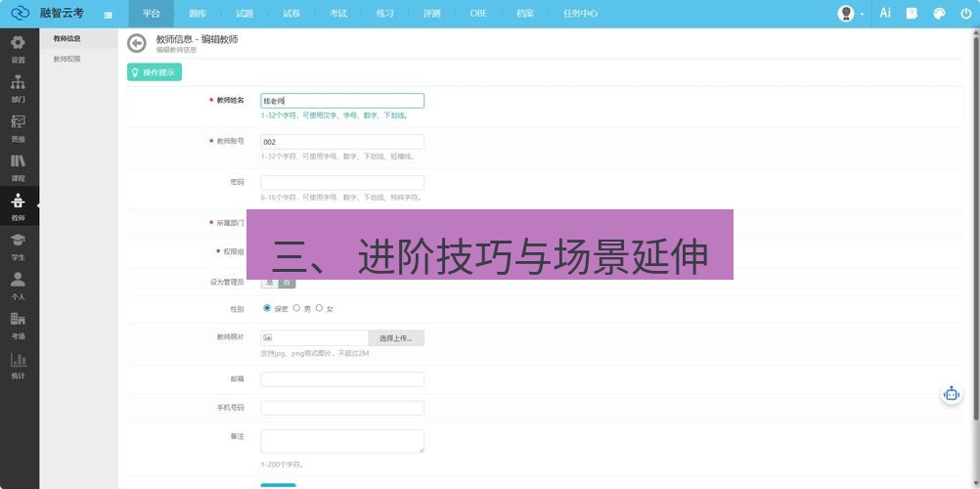Focus the 手机号码 phone field
Screen dimensions: 980x489
342,409
